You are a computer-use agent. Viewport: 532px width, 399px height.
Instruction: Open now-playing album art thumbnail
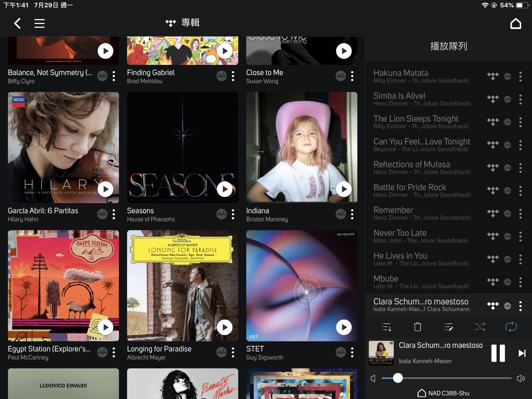click(381, 353)
